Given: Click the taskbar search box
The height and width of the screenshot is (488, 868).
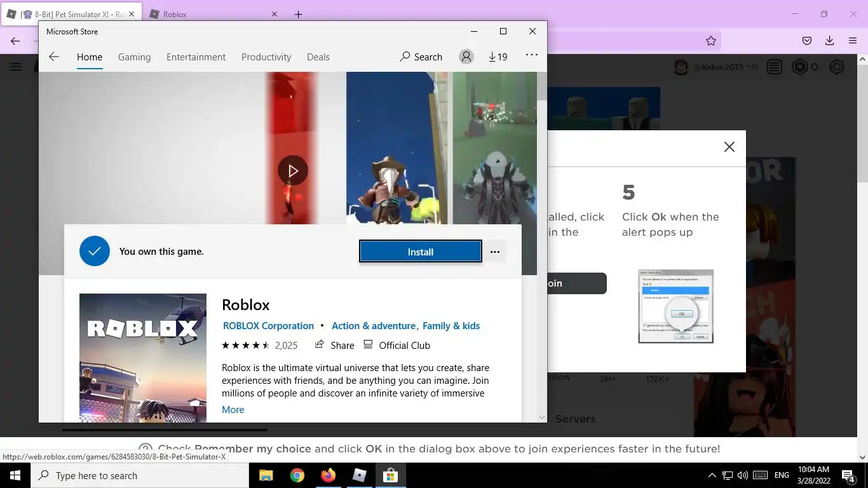Looking at the screenshot, I should pos(140,475).
